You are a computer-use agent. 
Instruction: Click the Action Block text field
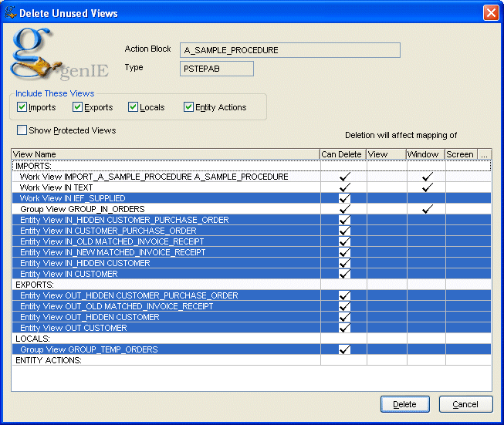coord(289,50)
